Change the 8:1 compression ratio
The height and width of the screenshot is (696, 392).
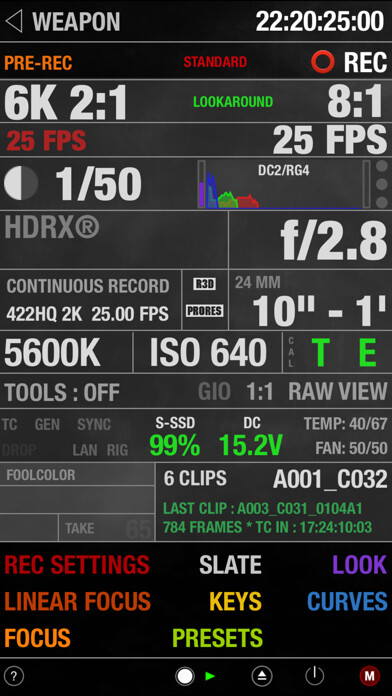[356, 102]
